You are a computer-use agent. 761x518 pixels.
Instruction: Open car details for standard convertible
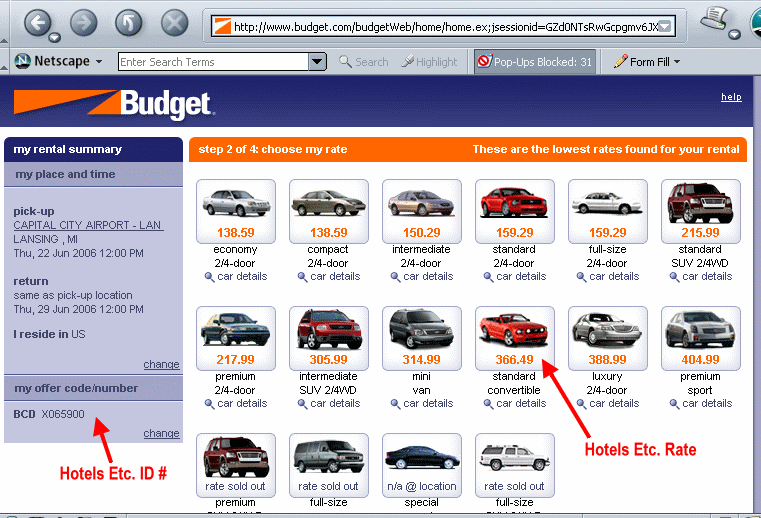coord(515,403)
